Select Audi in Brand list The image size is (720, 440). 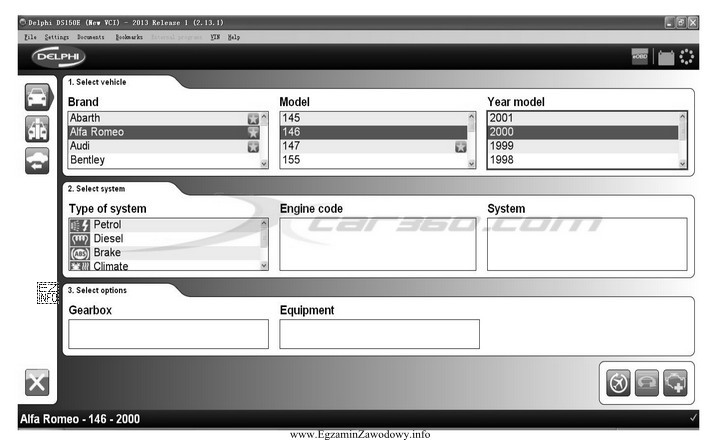[164, 146]
